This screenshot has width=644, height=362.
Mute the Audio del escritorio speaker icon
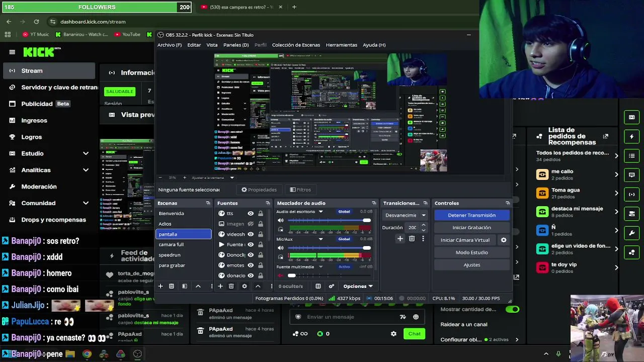(x=281, y=220)
